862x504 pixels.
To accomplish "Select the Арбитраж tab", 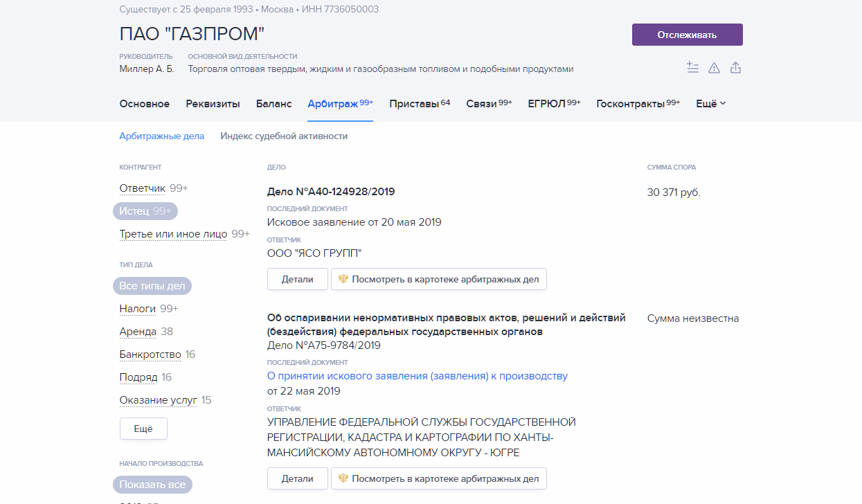I will pos(340,104).
